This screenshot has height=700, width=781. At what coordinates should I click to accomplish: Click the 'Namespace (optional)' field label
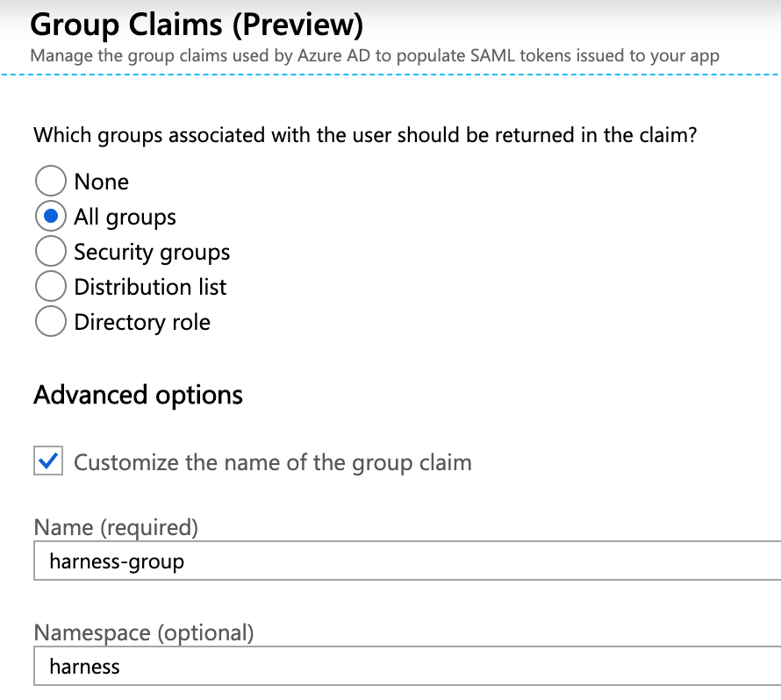point(144,632)
